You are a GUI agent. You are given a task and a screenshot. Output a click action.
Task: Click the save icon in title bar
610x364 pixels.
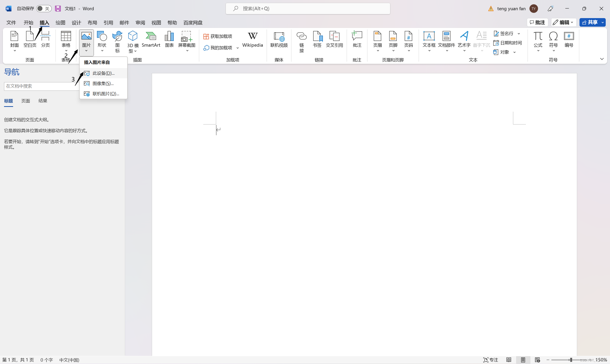point(58,9)
